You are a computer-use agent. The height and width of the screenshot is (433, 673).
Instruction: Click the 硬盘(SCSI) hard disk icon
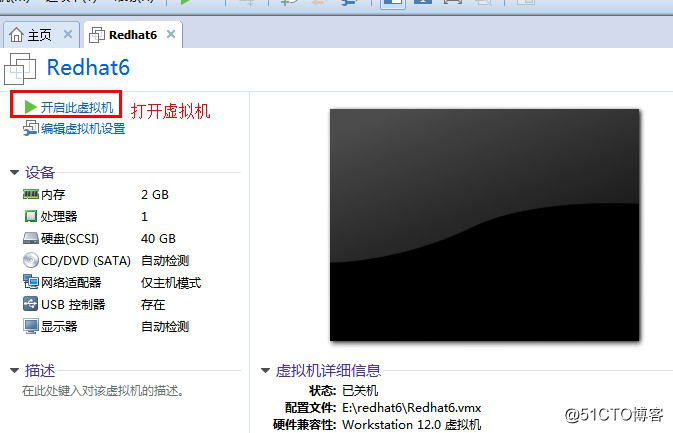coord(30,238)
